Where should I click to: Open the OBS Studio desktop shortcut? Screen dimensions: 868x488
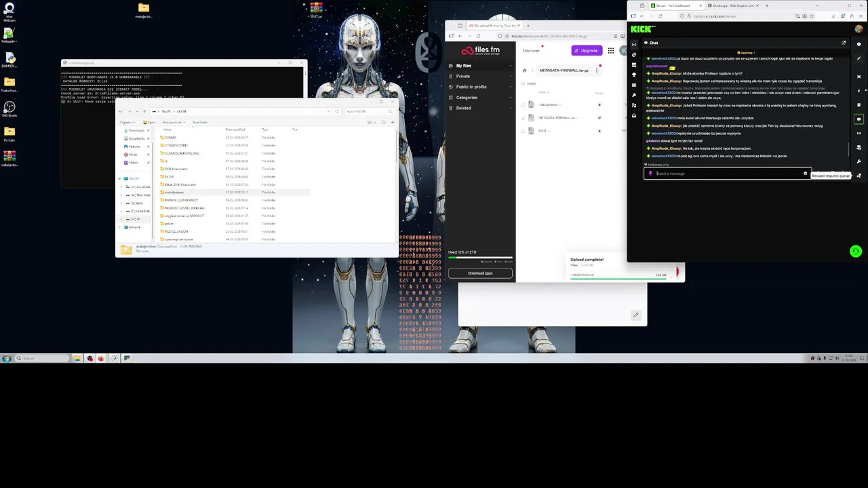click(9, 108)
